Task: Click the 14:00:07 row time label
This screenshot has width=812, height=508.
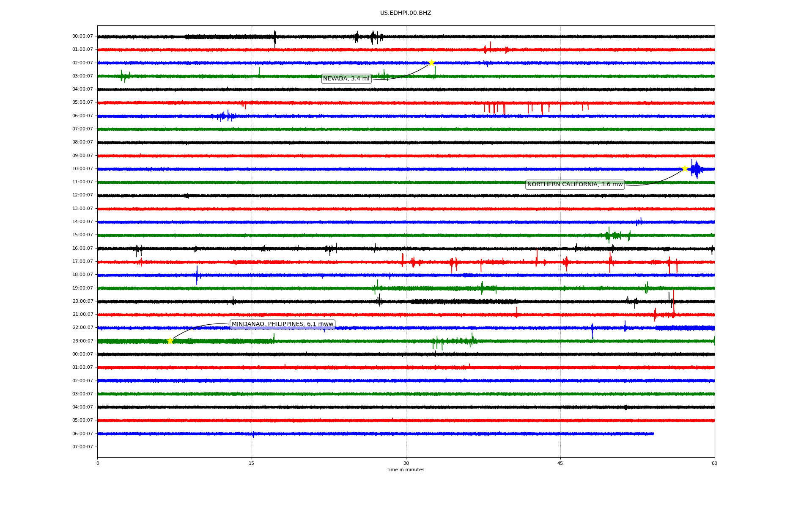Action: coord(82,222)
